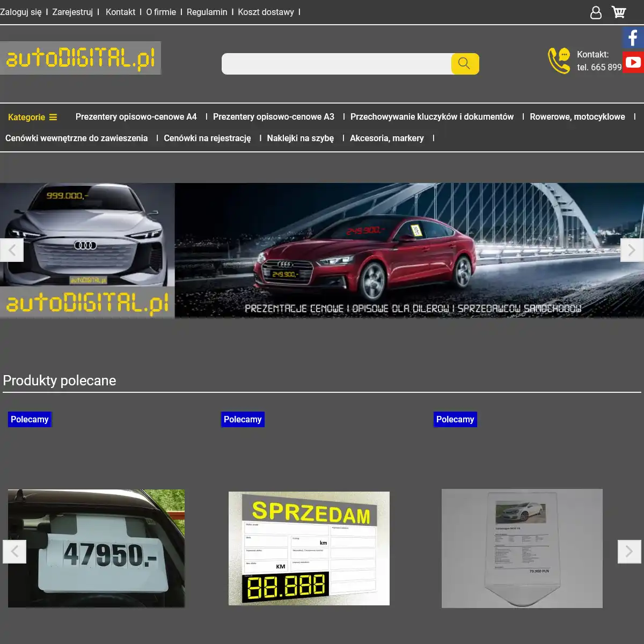Image resolution: width=644 pixels, height=644 pixels.
Task: Expand the Kategorie menu
Action: [x=28, y=116]
